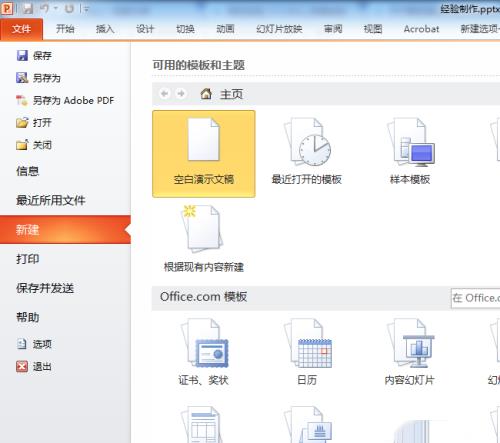Screen dimensions: 500x443
Task: Click the 另存为 Adobe PDF icon
Action: 22,100
